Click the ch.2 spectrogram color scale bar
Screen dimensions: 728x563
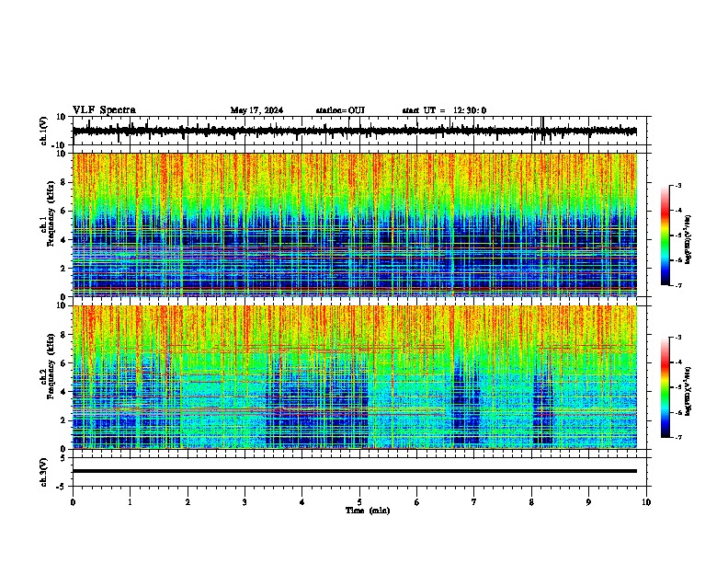[665, 387]
